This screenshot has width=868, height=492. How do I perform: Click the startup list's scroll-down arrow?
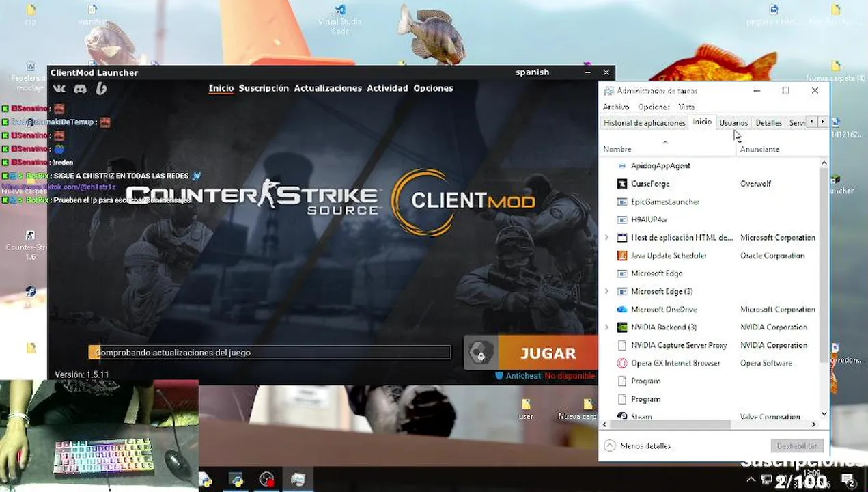[824, 413]
